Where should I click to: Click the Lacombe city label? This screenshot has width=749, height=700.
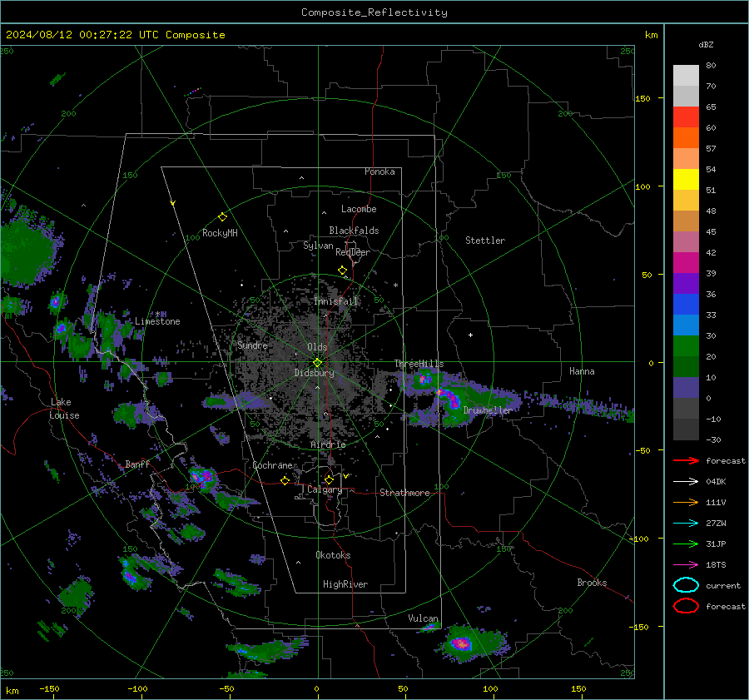(359, 209)
